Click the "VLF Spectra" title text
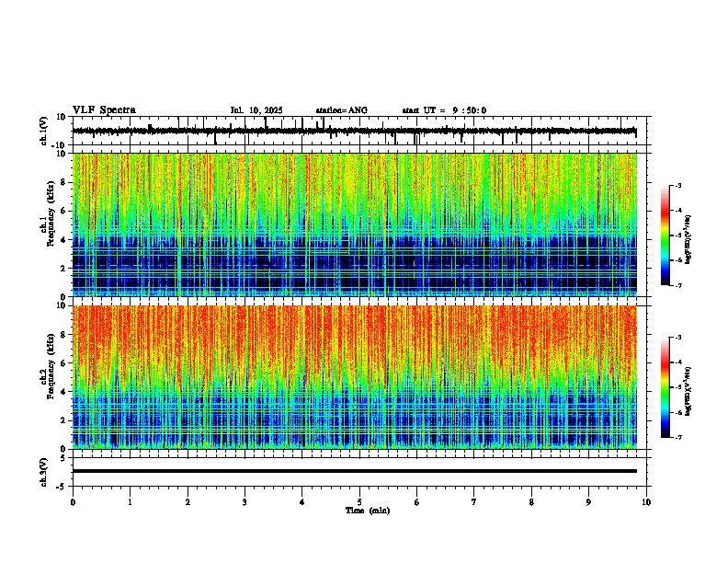 coord(104,110)
